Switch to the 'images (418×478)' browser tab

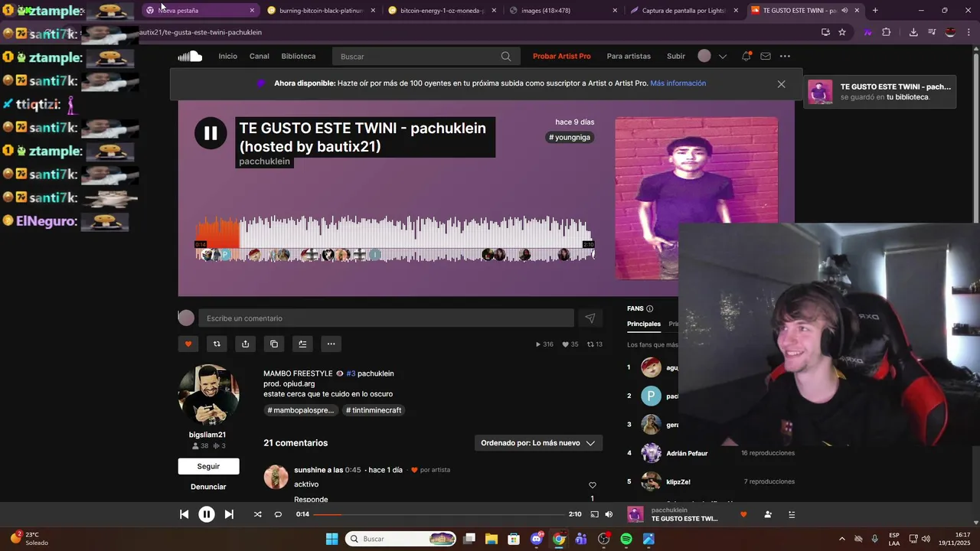click(563, 11)
